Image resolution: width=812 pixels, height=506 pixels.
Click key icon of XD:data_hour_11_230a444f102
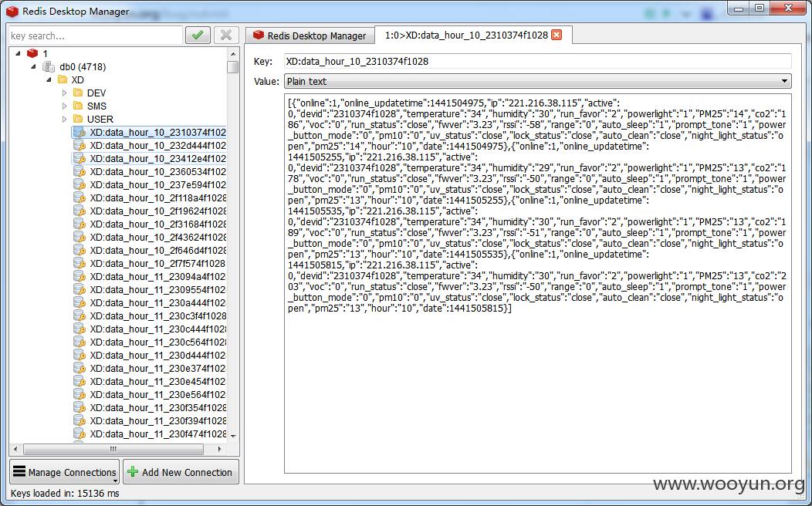[x=80, y=302]
